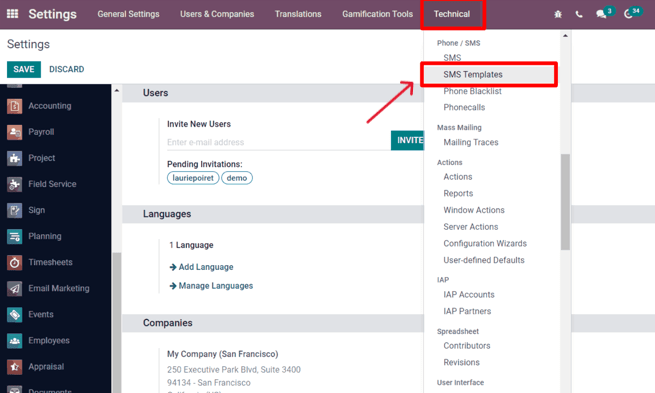The width and height of the screenshot is (655, 393).
Task: Select Project app icon in sidebar
Action: coord(15,158)
